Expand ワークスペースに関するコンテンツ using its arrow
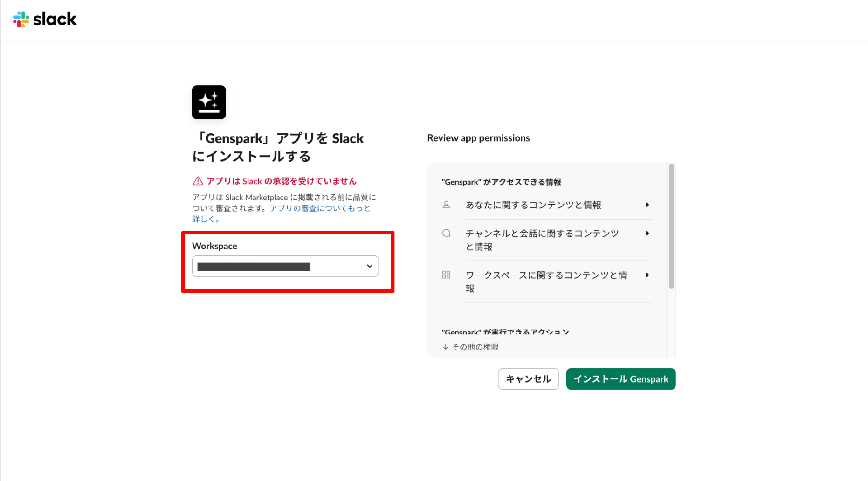 (647, 275)
